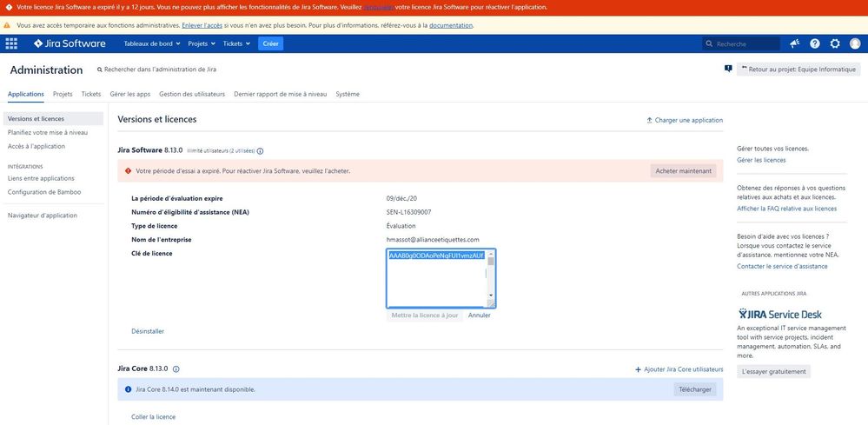Image resolution: width=868 pixels, height=425 pixels.
Task: Click the Créer button
Action: point(271,43)
